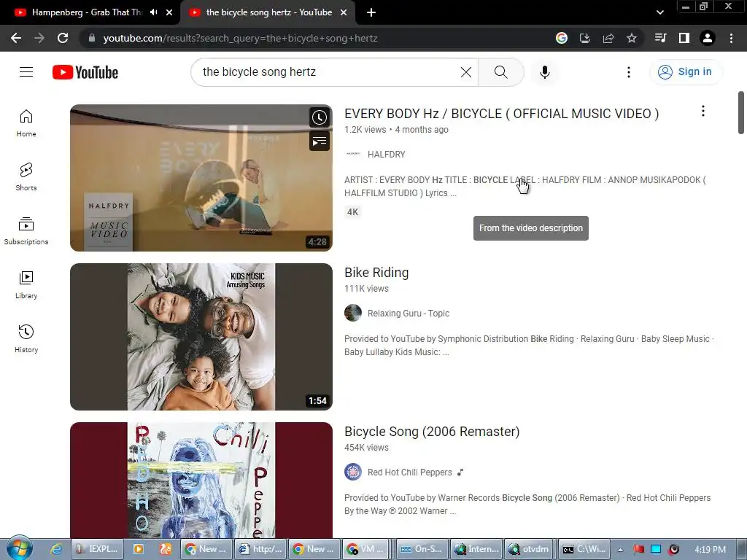This screenshot has height=560, width=747.
Task: Click the HALFDRY channel avatar
Action: pyautogui.click(x=353, y=154)
